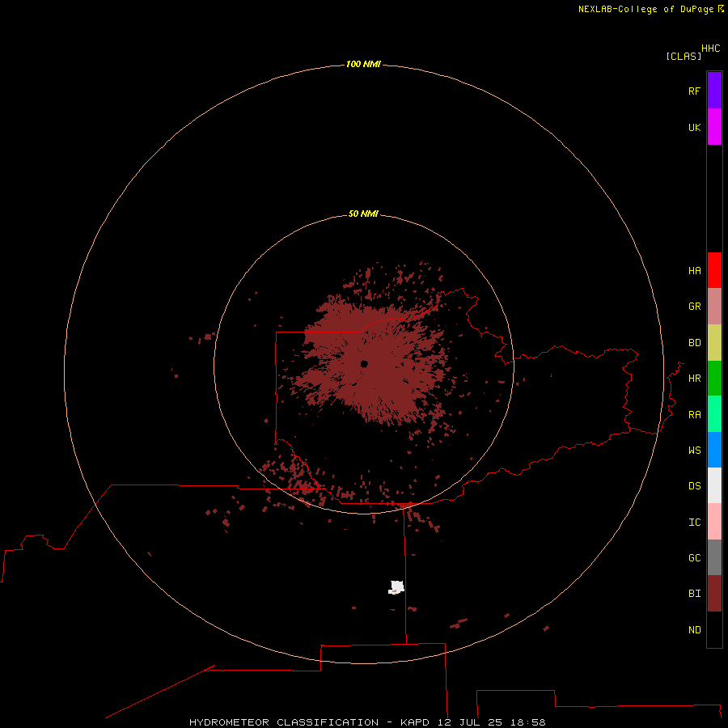Click the GR legend label
The height and width of the screenshot is (728, 728).
[694, 307]
